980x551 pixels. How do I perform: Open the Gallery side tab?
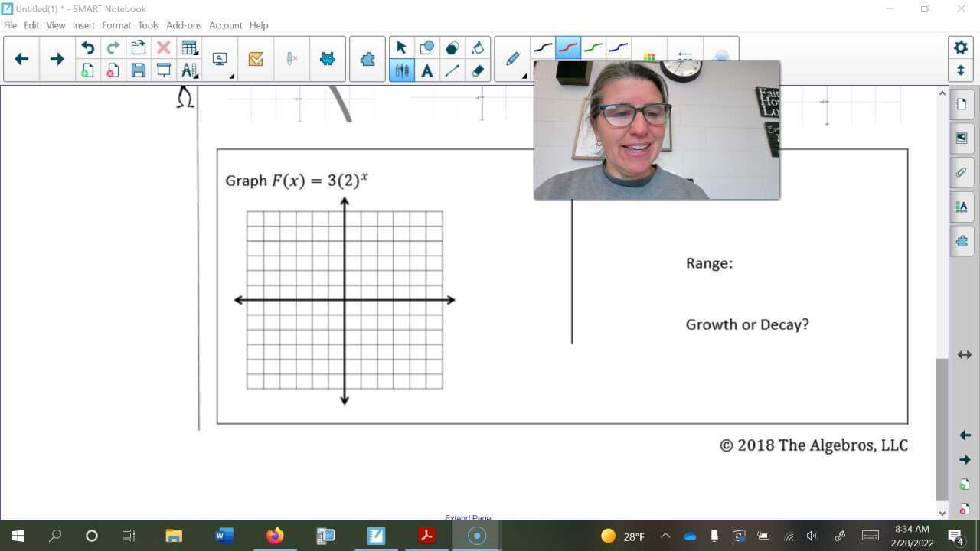[x=962, y=139]
